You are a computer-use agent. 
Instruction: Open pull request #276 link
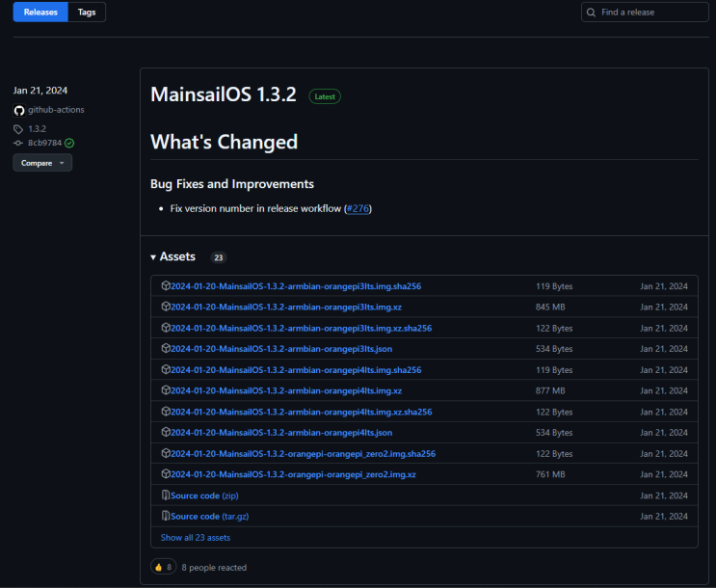358,209
